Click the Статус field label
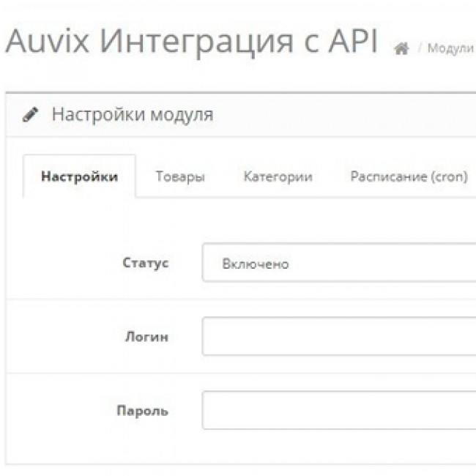476x476 pixels. [146, 263]
